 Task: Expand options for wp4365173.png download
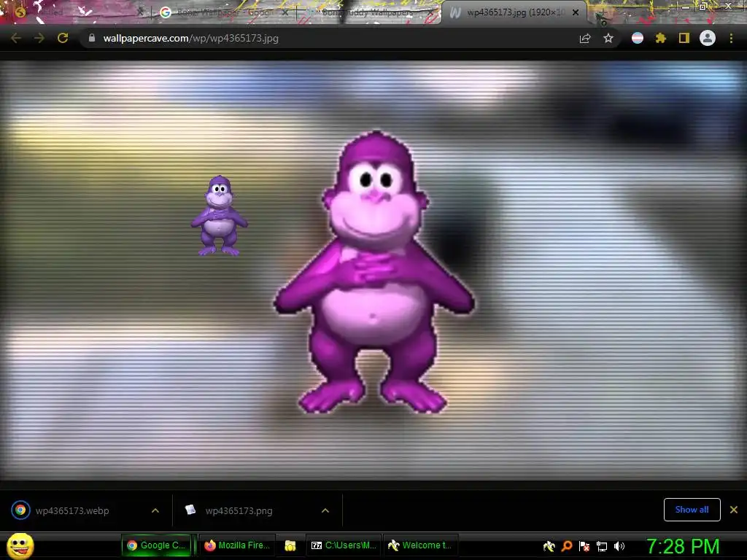(x=325, y=510)
